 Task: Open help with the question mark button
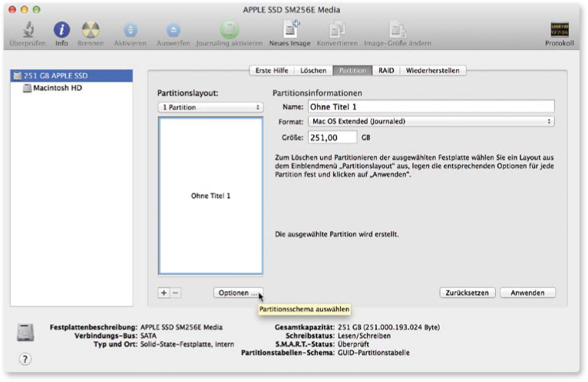click(x=25, y=359)
